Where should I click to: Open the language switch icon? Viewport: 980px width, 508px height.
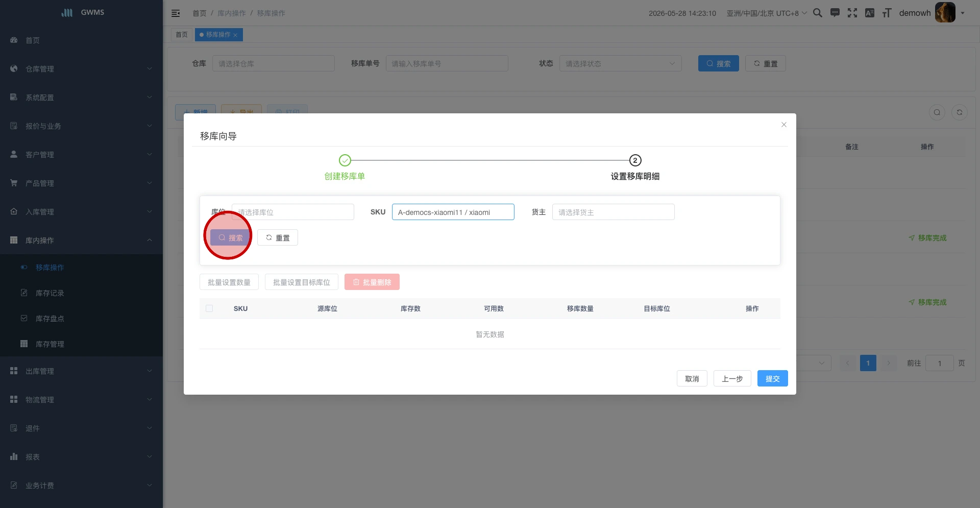coord(870,13)
